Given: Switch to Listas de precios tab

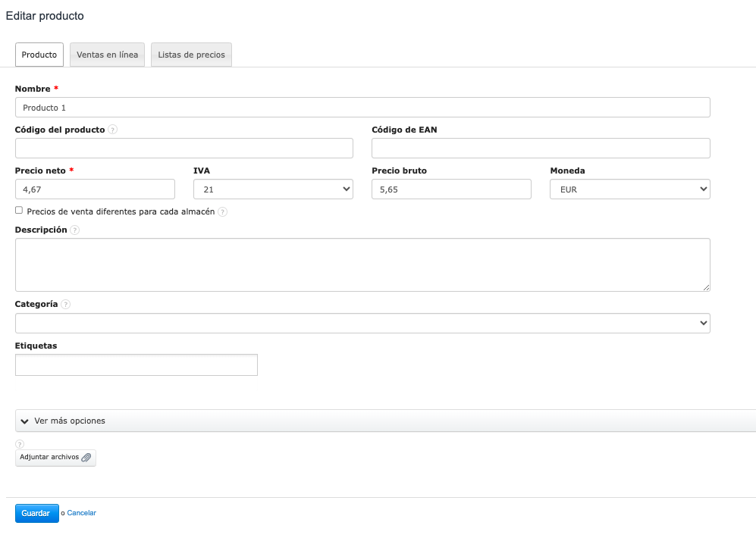Looking at the screenshot, I should 191,55.
